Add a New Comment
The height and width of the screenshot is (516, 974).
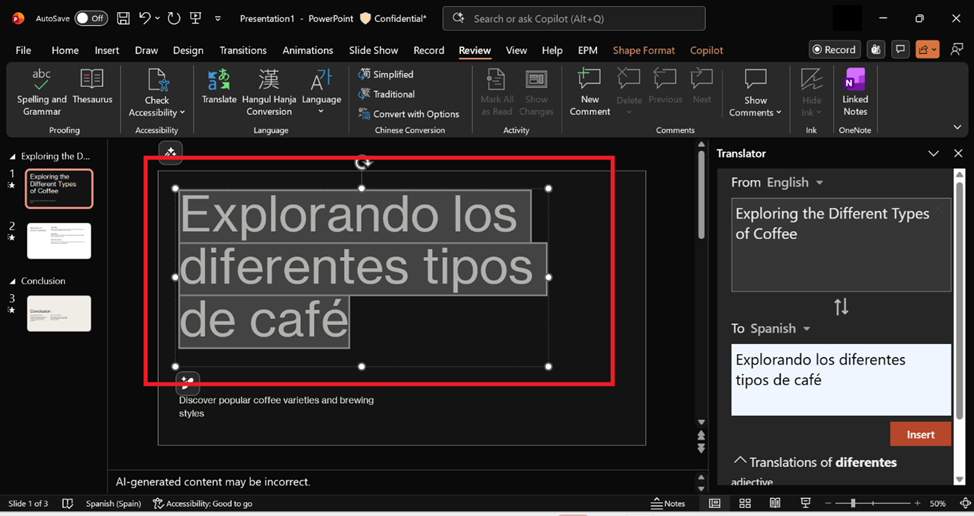pyautogui.click(x=589, y=92)
